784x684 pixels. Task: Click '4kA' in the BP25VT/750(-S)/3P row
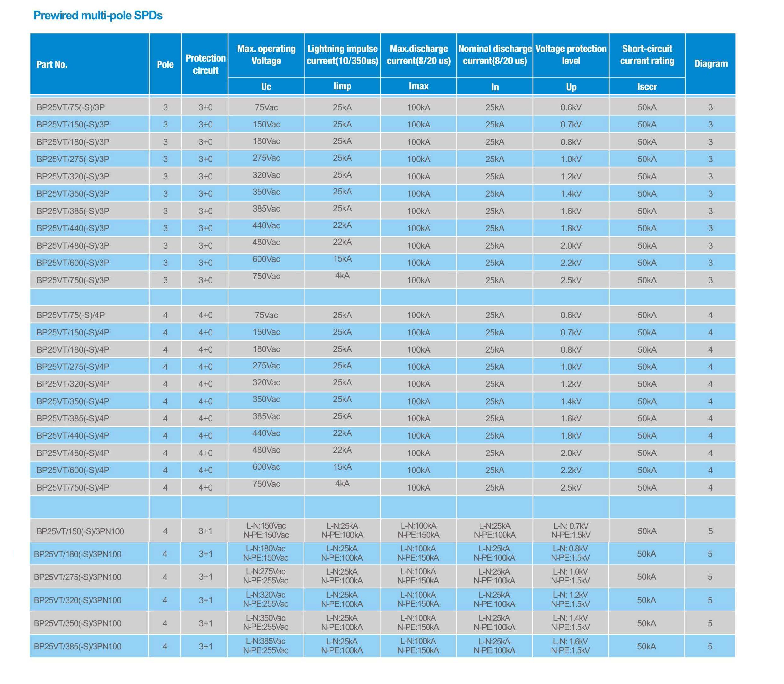tap(343, 276)
